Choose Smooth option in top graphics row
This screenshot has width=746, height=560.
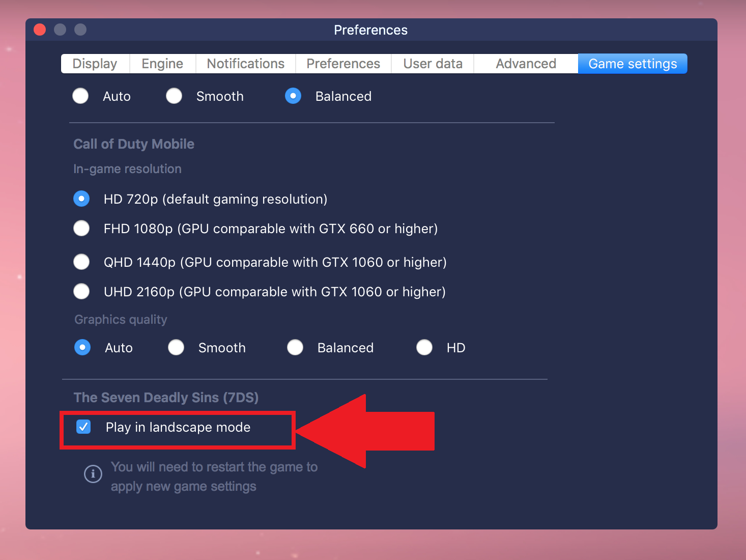[174, 96]
